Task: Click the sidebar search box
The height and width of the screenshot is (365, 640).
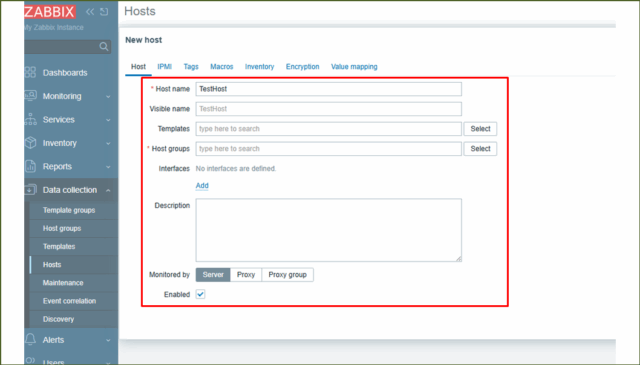Action: click(67, 47)
